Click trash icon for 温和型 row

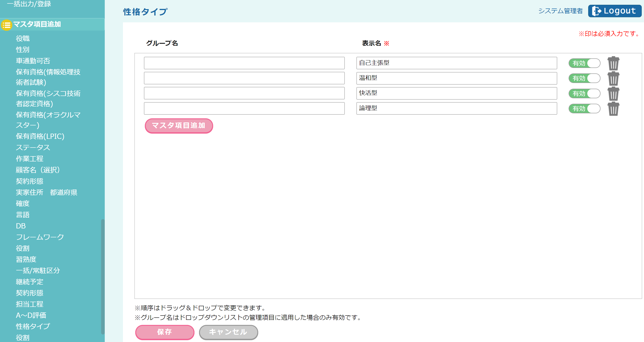[613, 78]
